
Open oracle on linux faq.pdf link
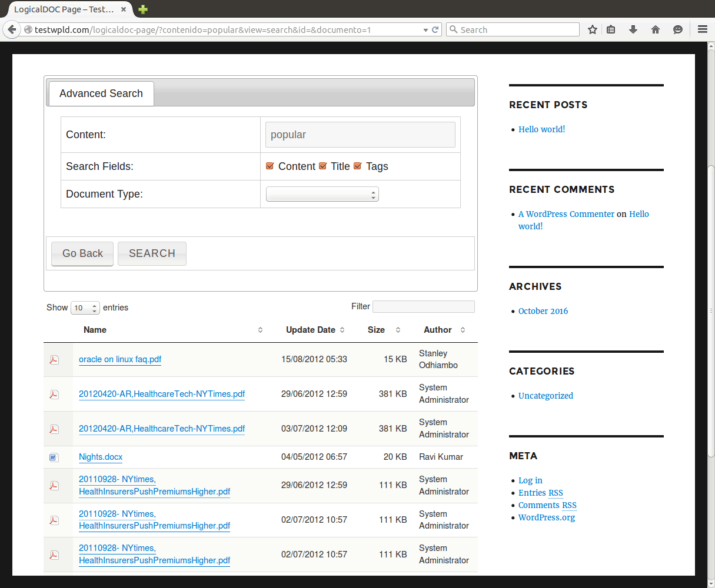click(x=120, y=359)
